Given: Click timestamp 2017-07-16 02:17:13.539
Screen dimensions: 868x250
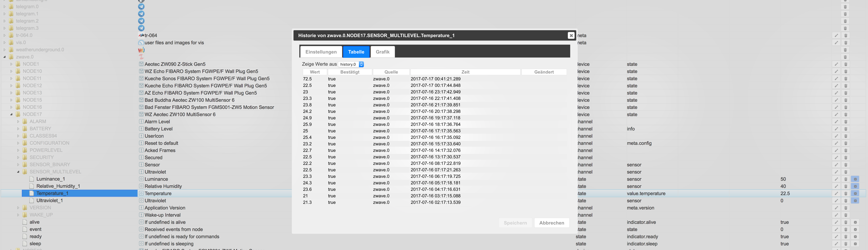Looking at the screenshot, I should (435, 202).
